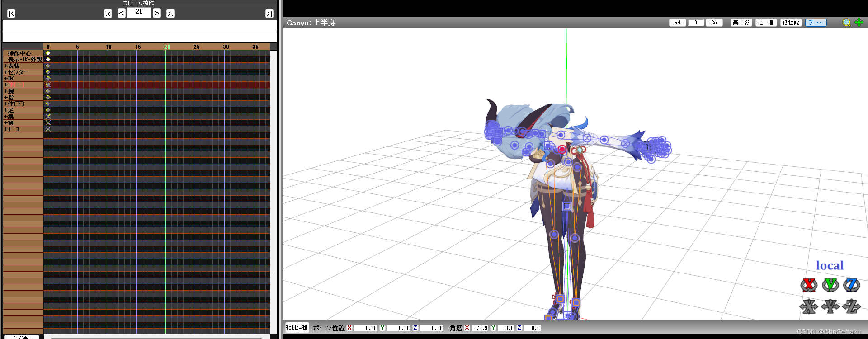This screenshot has width=868, height=339.
Task: Expand the 腕 arm timeline group
Action: click(x=6, y=91)
